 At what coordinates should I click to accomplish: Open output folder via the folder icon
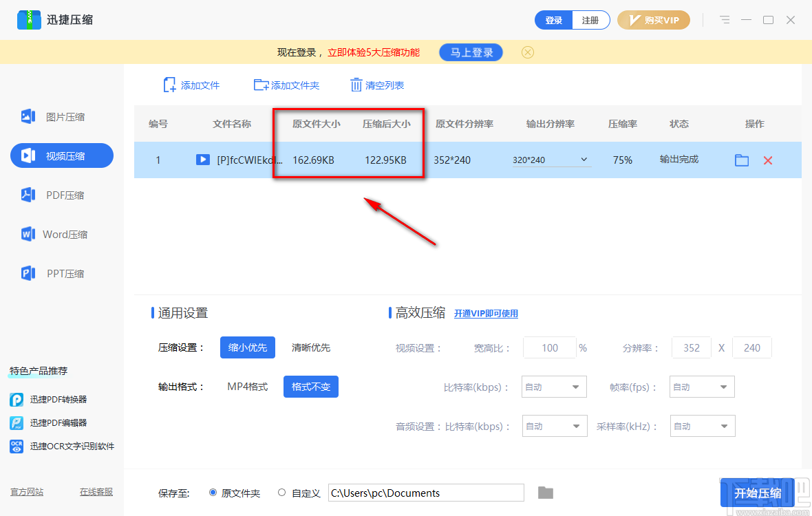pyautogui.click(x=741, y=160)
